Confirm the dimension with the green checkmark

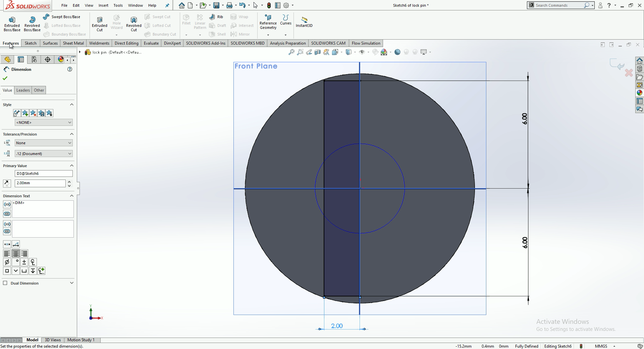click(x=5, y=78)
